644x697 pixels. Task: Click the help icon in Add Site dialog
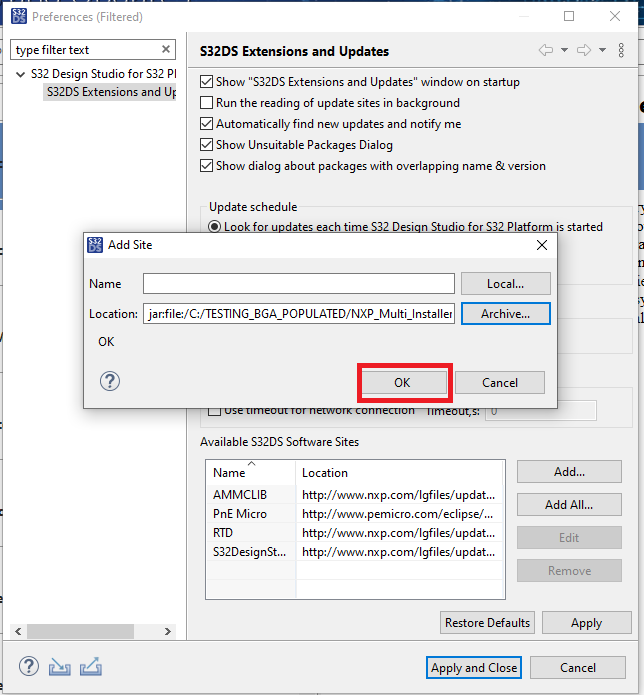click(x=111, y=381)
